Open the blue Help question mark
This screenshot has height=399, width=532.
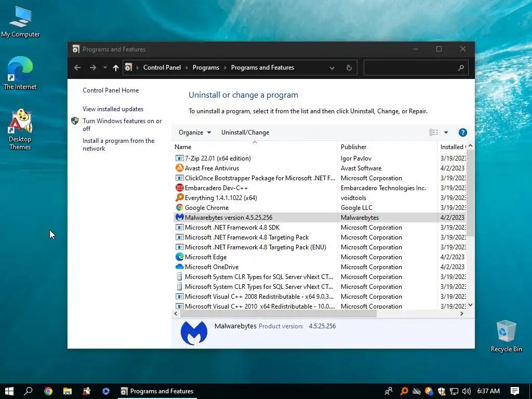tap(462, 132)
